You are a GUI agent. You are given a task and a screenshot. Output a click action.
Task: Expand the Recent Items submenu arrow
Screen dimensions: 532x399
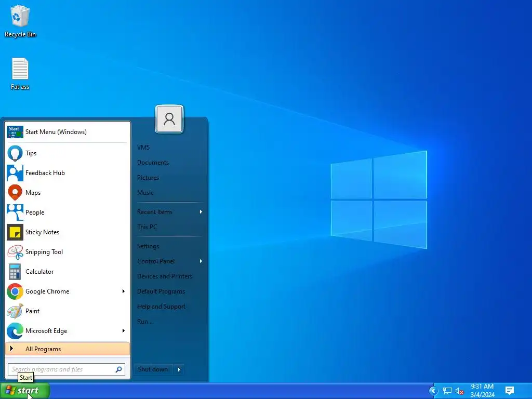(x=201, y=212)
